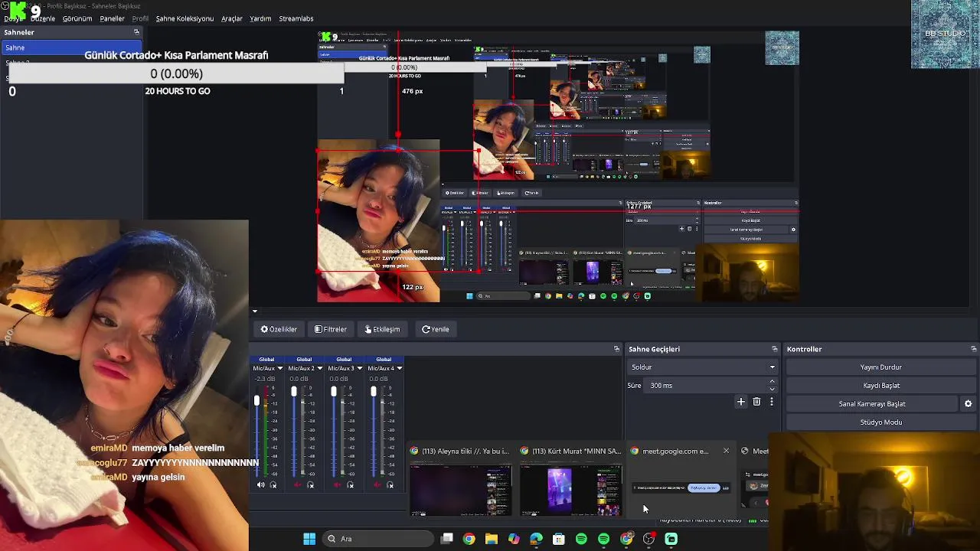Adjust the Mic/Aux 4 volume fader
Viewport: 980px width, 551px height.
tap(374, 391)
